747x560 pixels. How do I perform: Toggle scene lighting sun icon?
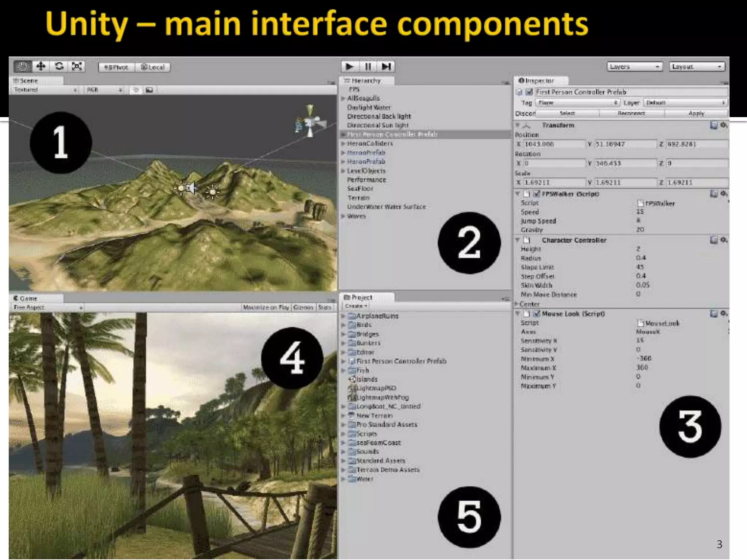click(136, 90)
